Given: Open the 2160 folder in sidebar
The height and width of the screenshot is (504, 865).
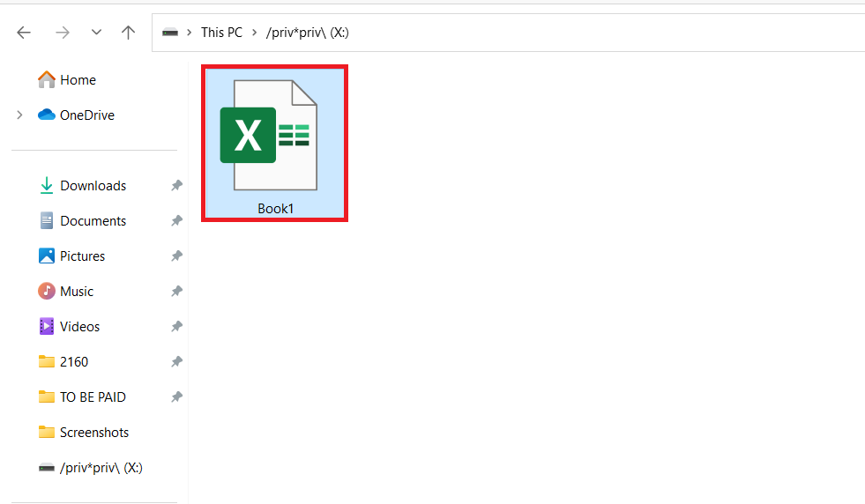Looking at the screenshot, I should pyautogui.click(x=74, y=362).
